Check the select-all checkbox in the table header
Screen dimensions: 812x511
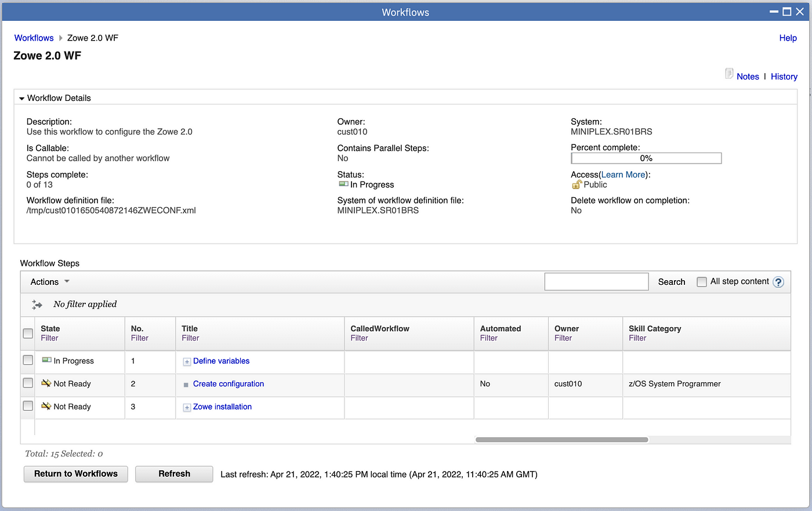point(28,333)
